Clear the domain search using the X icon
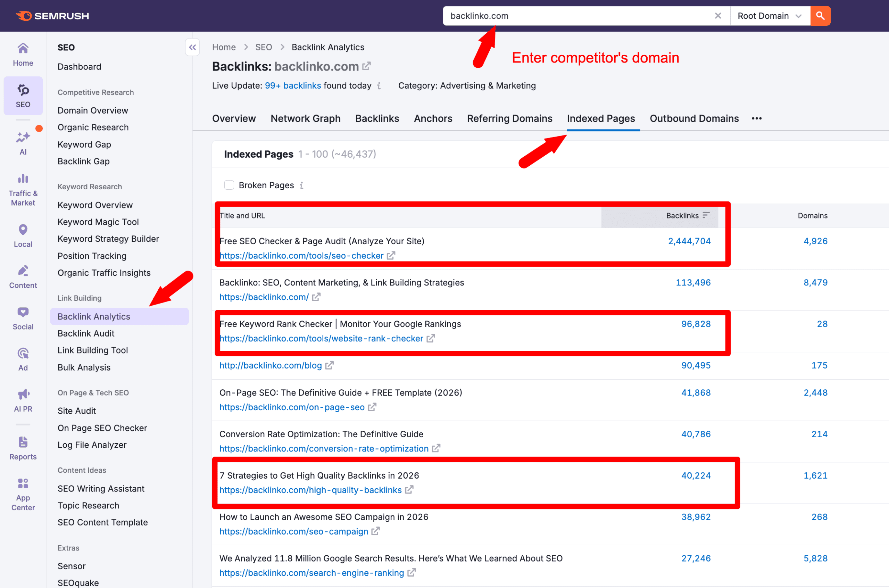The height and width of the screenshot is (588, 889). coord(718,16)
